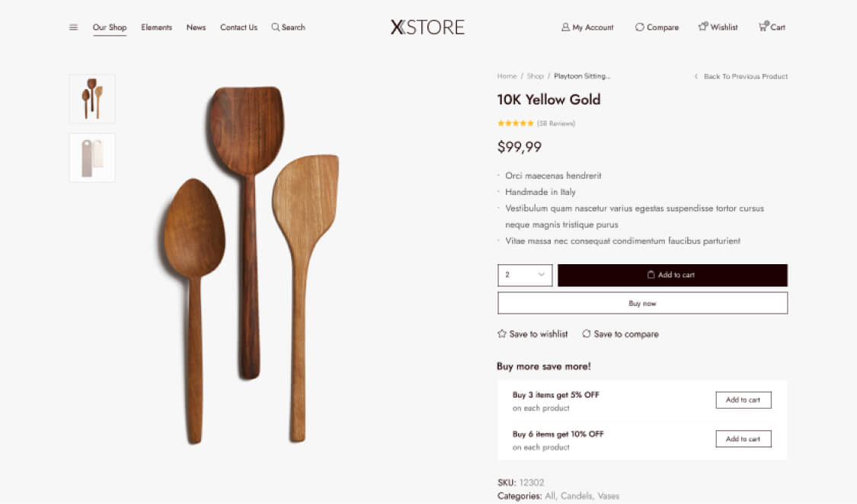Select the wooden spoons thumbnail
This screenshot has width=857, height=504.
(x=92, y=99)
